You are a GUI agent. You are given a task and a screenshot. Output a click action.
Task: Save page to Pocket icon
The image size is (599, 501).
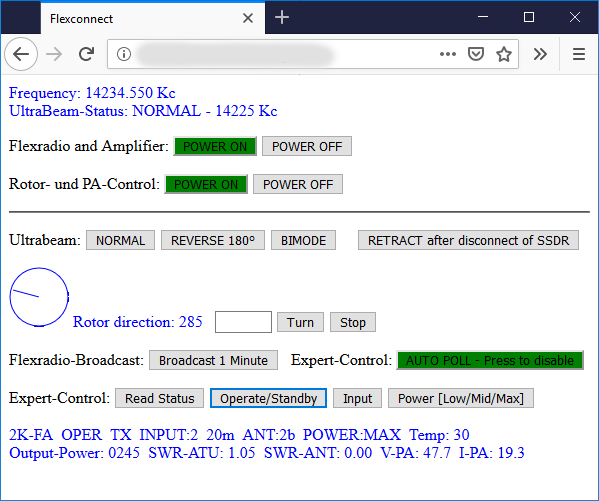tap(476, 54)
